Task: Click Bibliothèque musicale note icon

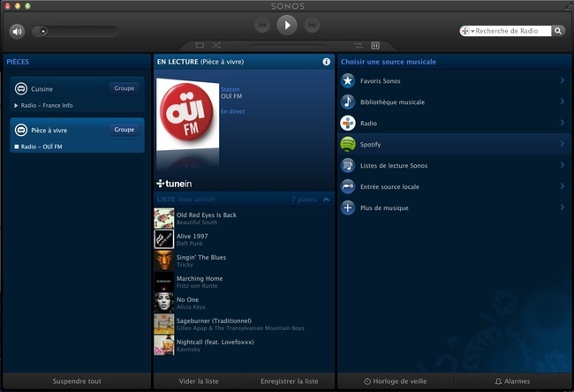Action: point(348,102)
